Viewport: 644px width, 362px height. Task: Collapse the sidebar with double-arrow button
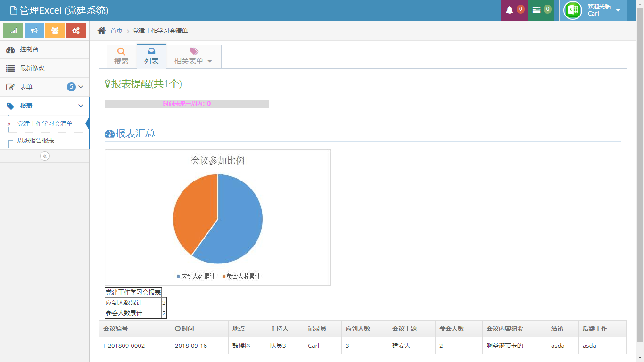tap(45, 156)
